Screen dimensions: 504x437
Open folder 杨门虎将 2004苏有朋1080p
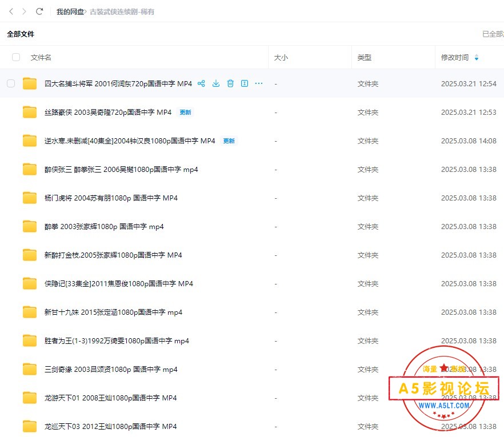[x=111, y=198]
